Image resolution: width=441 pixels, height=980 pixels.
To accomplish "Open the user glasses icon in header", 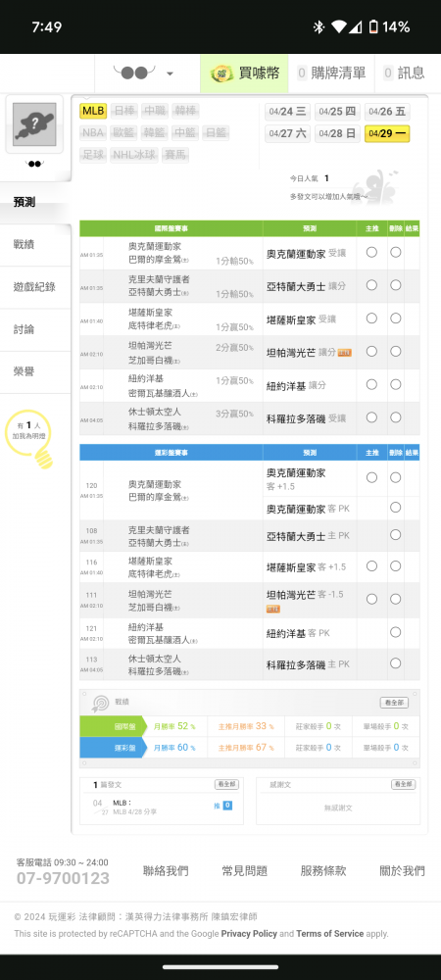I will (x=134, y=73).
